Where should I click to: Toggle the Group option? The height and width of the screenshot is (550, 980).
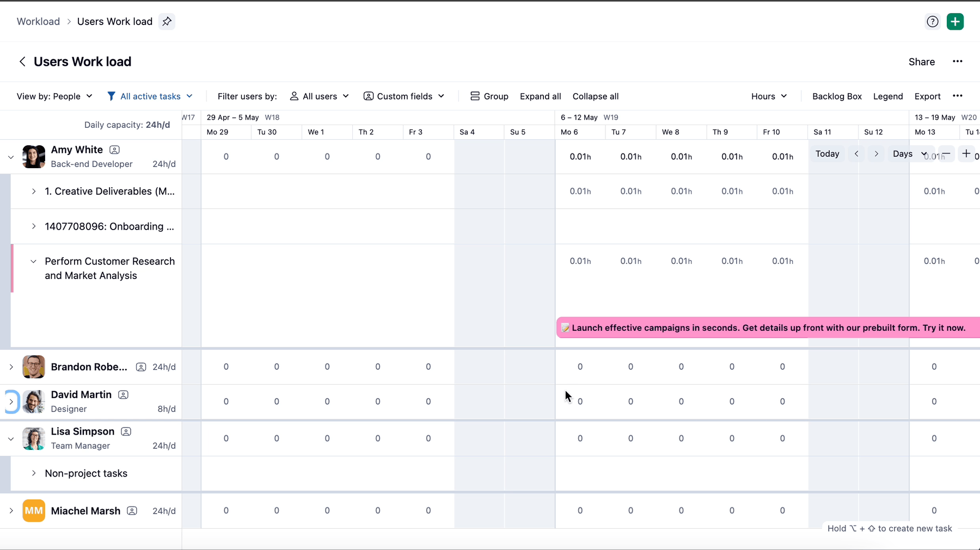489,96
